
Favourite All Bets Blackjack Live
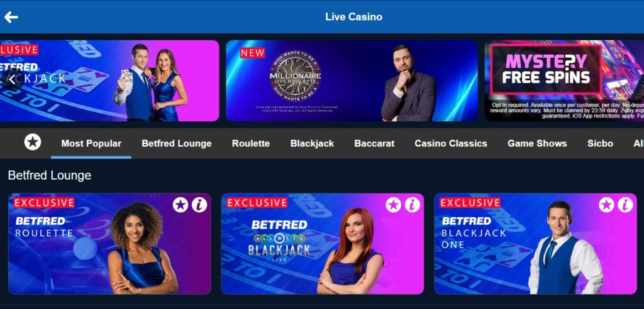pos(394,204)
